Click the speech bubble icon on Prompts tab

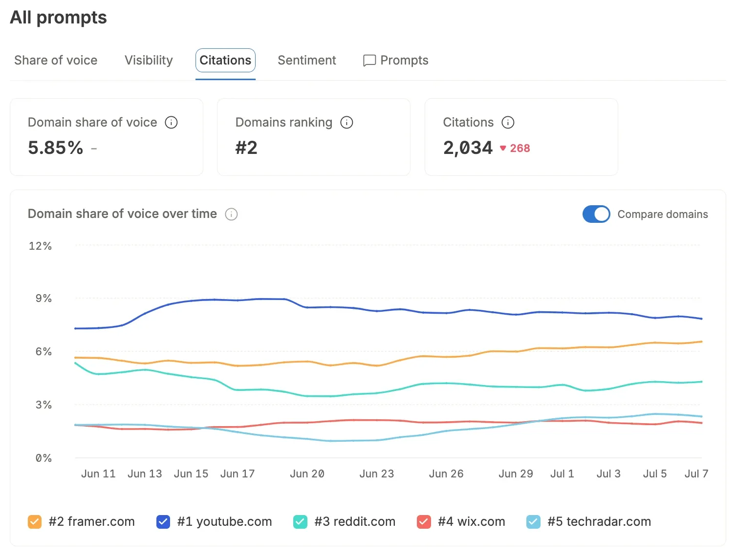pyautogui.click(x=369, y=61)
